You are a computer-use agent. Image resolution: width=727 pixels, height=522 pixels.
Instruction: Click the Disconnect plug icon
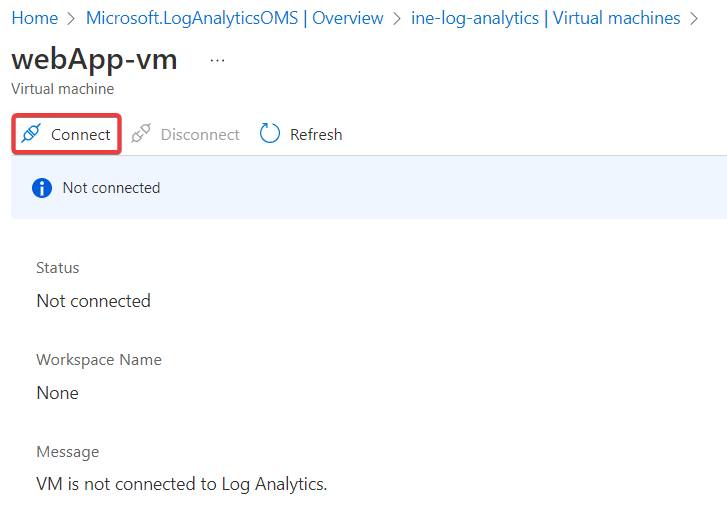[141, 134]
